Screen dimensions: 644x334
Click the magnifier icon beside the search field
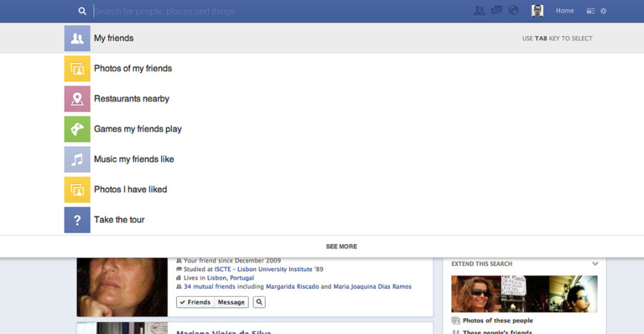(82, 11)
